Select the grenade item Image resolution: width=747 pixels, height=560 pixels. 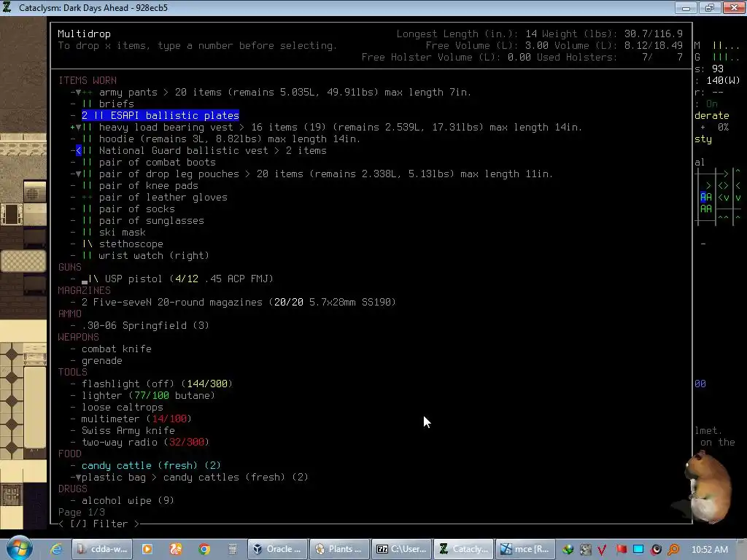101,360
